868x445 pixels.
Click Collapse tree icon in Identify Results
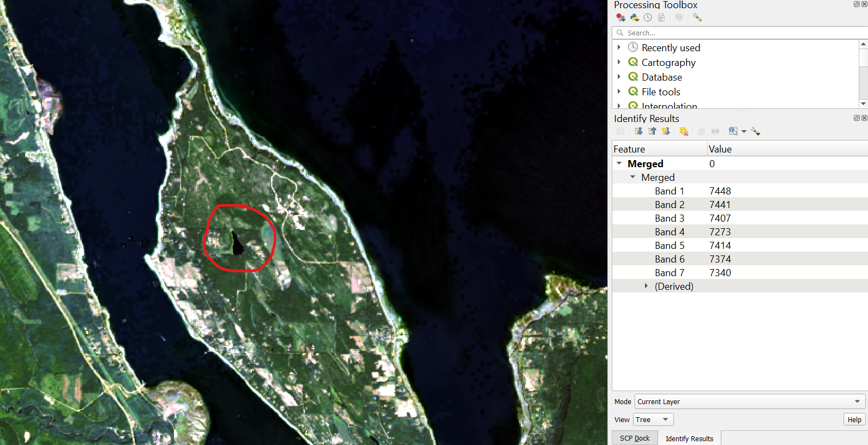(652, 131)
